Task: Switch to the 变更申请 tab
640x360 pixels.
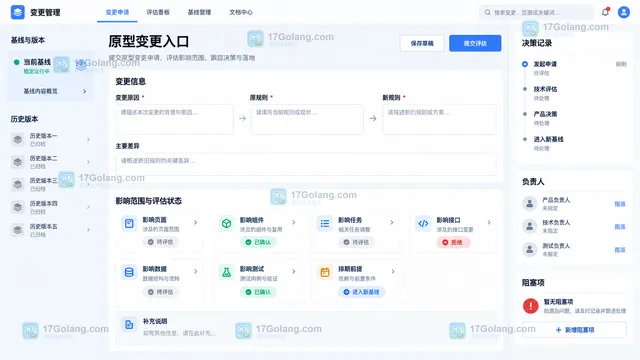Action: click(x=117, y=12)
